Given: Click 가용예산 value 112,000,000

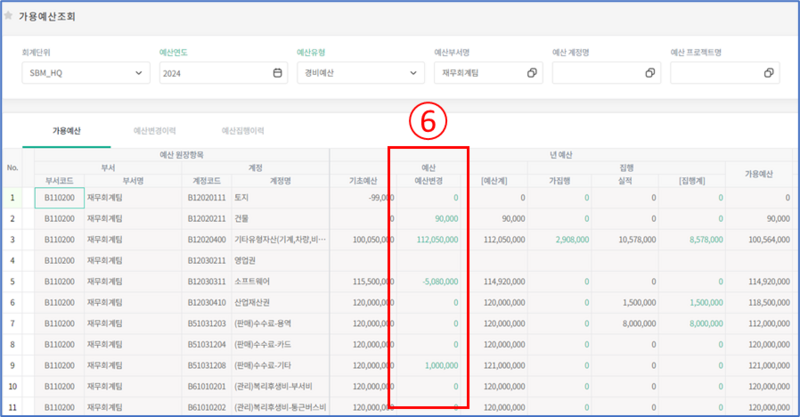Looking at the screenshot, I should click(769, 324).
